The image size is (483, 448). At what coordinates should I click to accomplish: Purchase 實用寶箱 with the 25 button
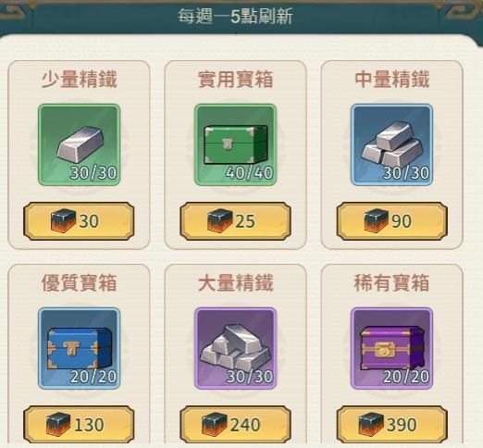(235, 221)
